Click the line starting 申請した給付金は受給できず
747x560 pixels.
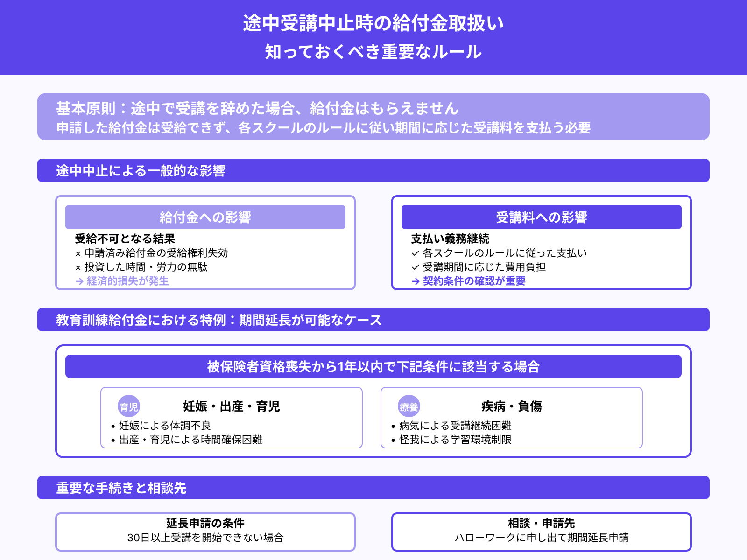[x=324, y=127]
